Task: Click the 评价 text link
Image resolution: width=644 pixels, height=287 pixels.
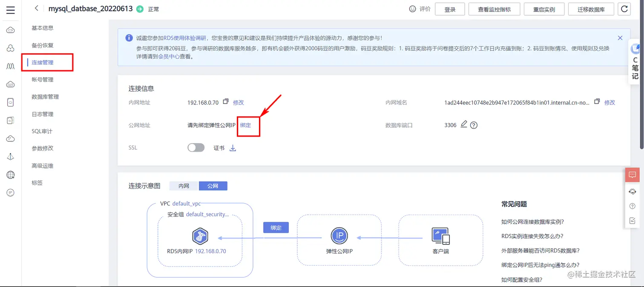Action: [x=425, y=9]
